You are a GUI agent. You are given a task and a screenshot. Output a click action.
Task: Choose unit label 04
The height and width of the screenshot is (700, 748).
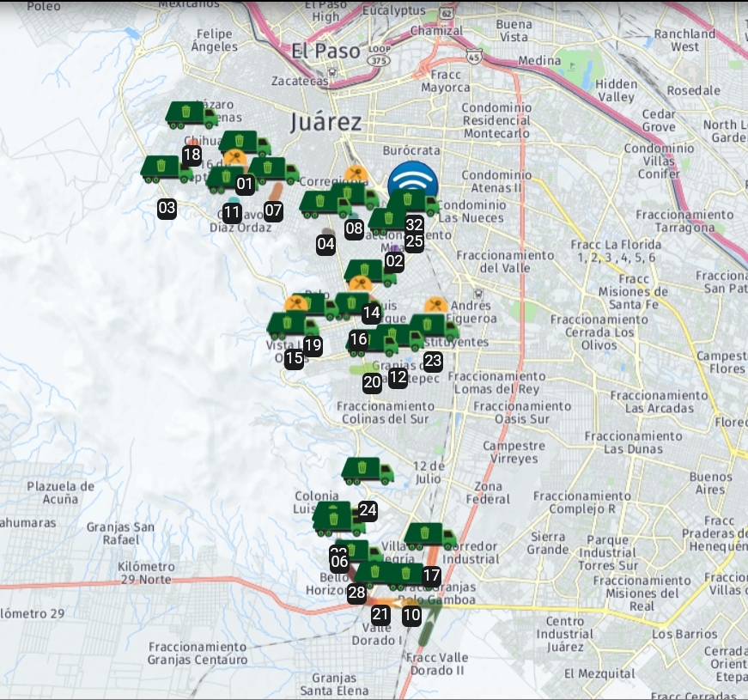[325, 244]
